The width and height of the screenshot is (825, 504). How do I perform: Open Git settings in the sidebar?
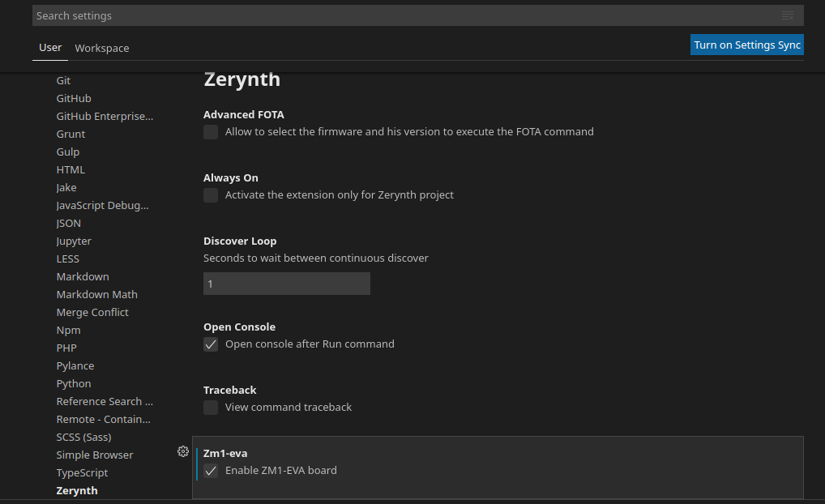click(63, 80)
